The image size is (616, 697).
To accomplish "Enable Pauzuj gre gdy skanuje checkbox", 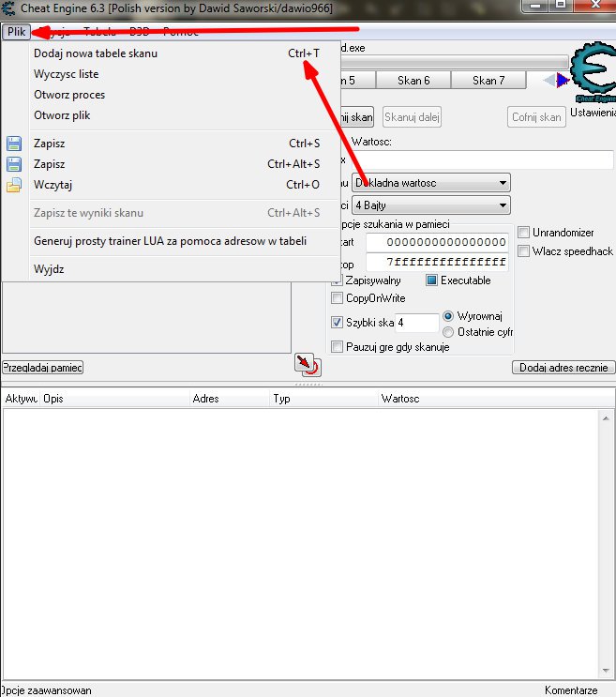I will tap(338, 347).
